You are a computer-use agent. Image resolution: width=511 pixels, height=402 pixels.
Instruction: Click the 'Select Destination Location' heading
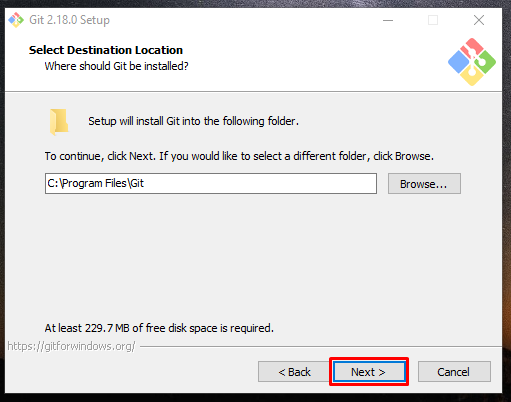[106, 50]
